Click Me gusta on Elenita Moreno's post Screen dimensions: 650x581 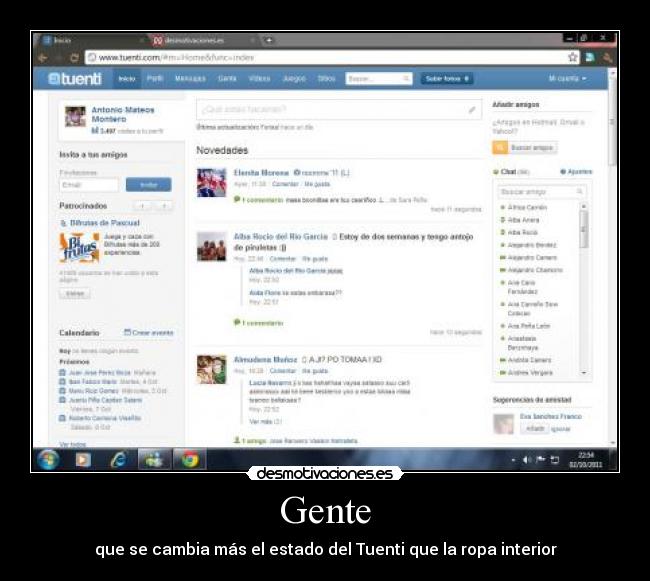(317, 184)
